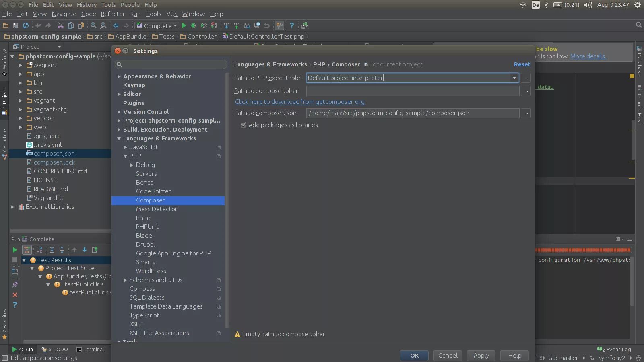Screen dimensions: 644x362
Task: Pin the Run tab with the pin icon
Action: pyautogui.click(x=15, y=285)
